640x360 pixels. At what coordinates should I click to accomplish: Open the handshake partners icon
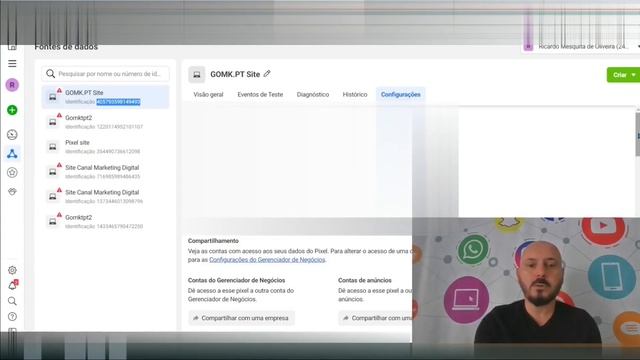pyautogui.click(x=12, y=191)
